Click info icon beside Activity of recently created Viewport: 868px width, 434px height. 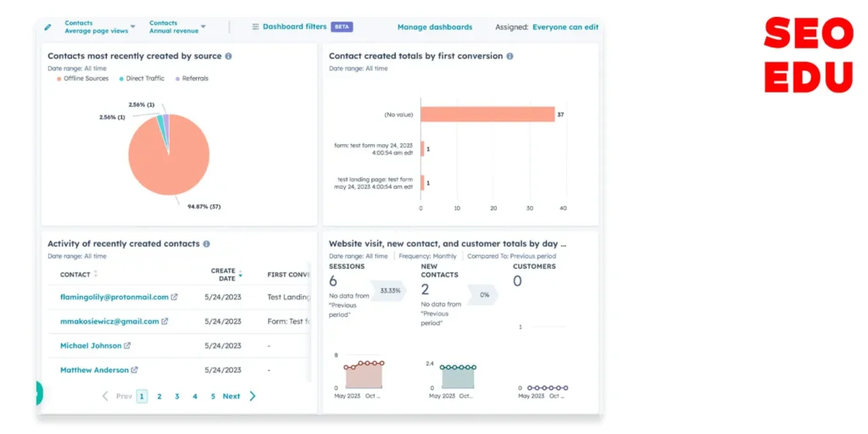click(207, 244)
